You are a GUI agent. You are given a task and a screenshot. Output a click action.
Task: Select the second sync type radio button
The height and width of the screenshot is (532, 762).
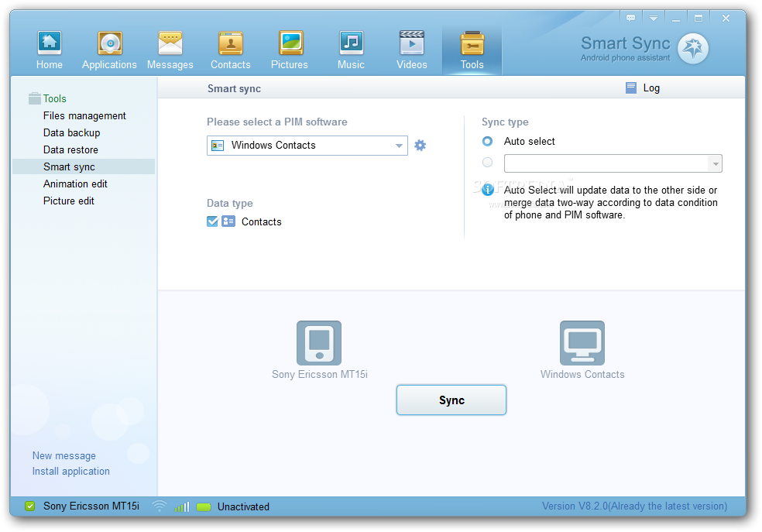487,163
